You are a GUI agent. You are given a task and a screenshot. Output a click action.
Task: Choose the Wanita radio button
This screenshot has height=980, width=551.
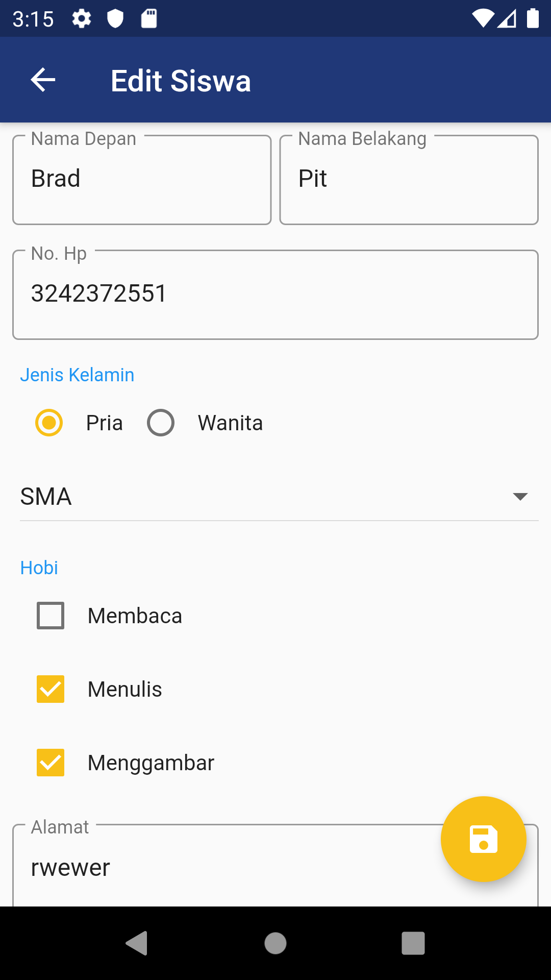(161, 423)
